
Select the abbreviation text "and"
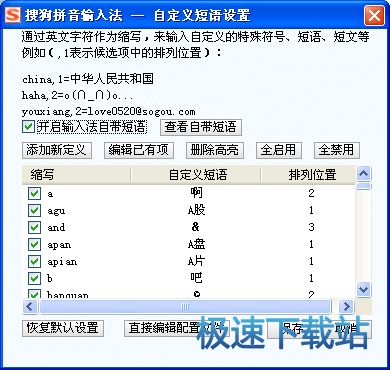pyautogui.click(x=56, y=227)
